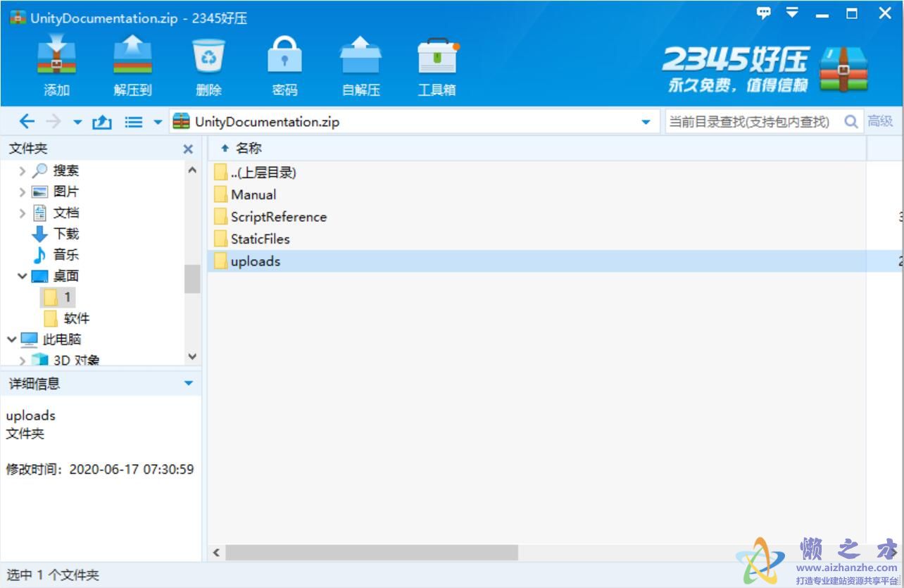This screenshot has height=588, width=904.
Task: Expand the 文档 tree node
Action: coord(23,213)
